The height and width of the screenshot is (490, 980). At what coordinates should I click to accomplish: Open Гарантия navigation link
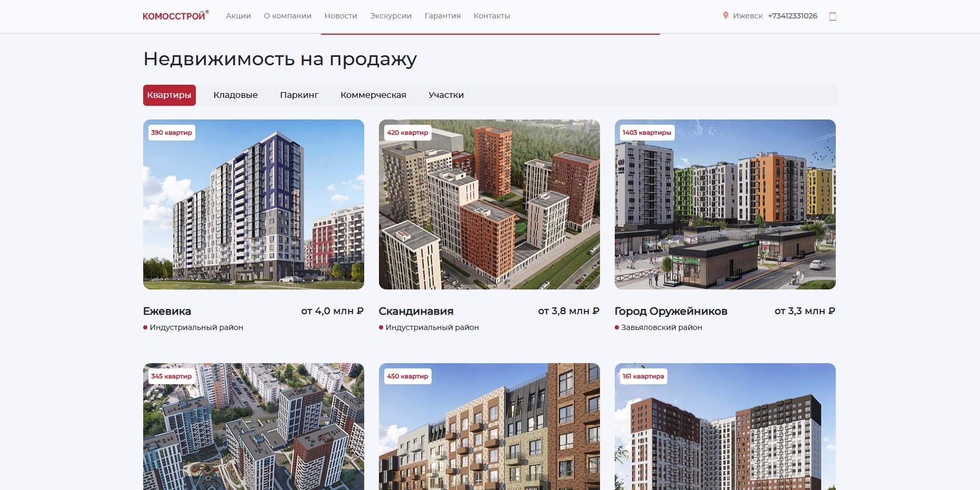pyautogui.click(x=443, y=16)
